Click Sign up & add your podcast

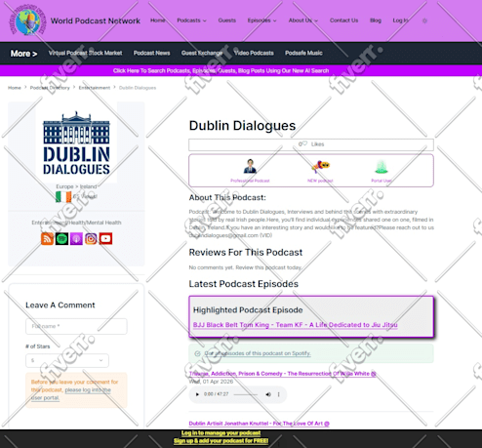click(x=221, y=441)
